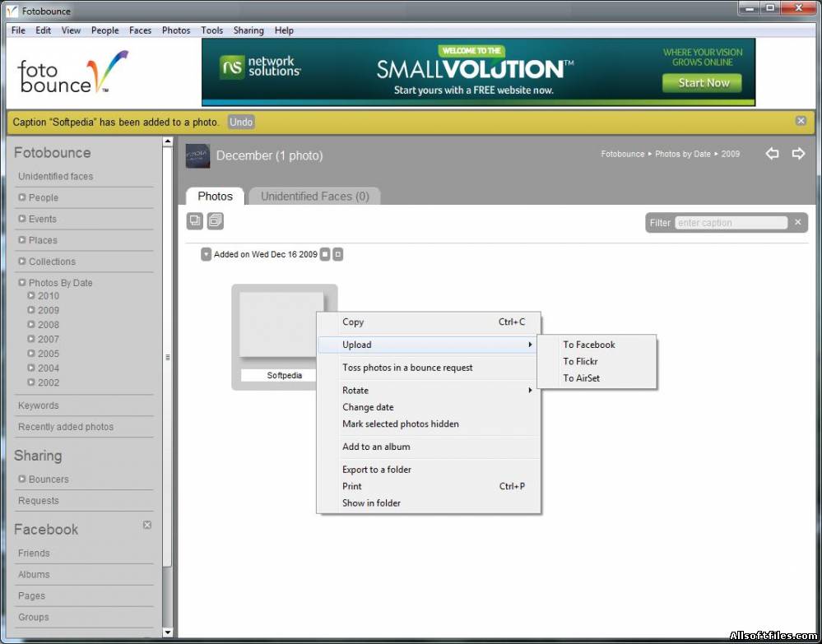822x644 pixels.
Task: Expand the Events section in sidebar
Action: click(22, 219)
